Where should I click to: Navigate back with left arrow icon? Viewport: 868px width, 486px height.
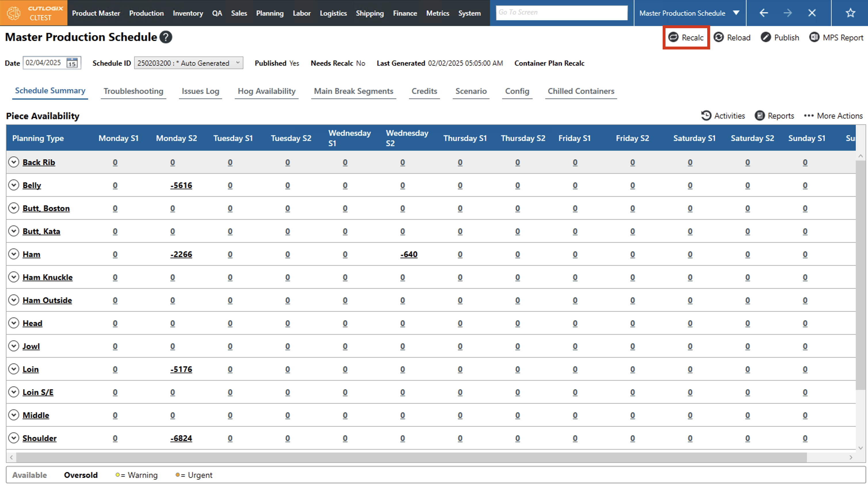coord(764,13)
